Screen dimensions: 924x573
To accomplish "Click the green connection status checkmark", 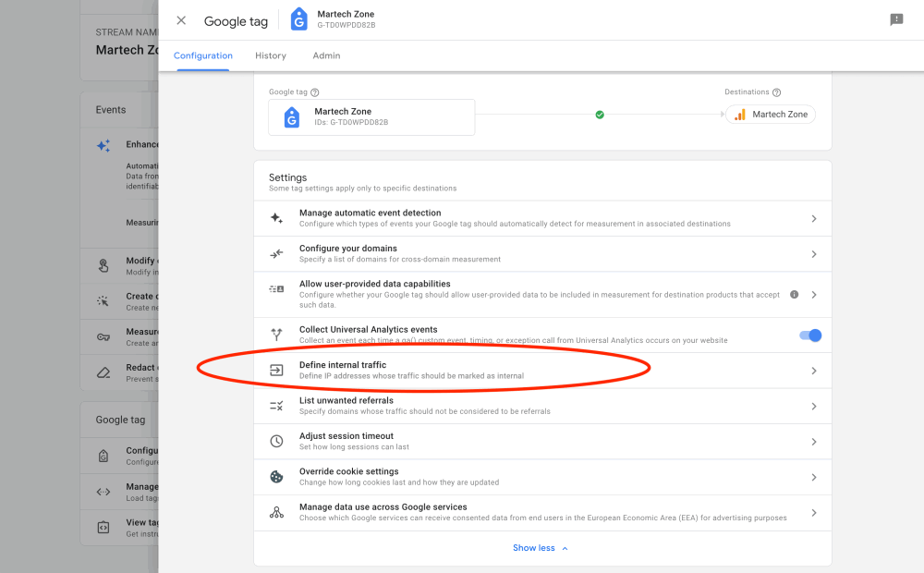I will 600,115.
